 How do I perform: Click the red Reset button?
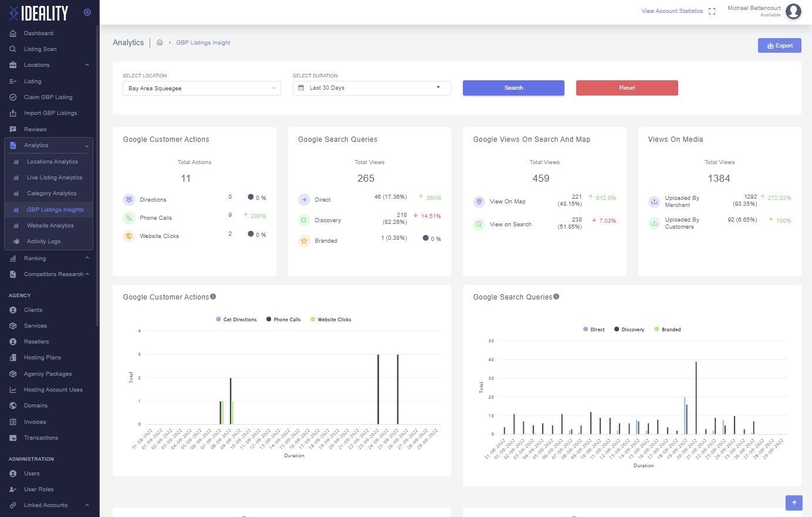(627, 88)
